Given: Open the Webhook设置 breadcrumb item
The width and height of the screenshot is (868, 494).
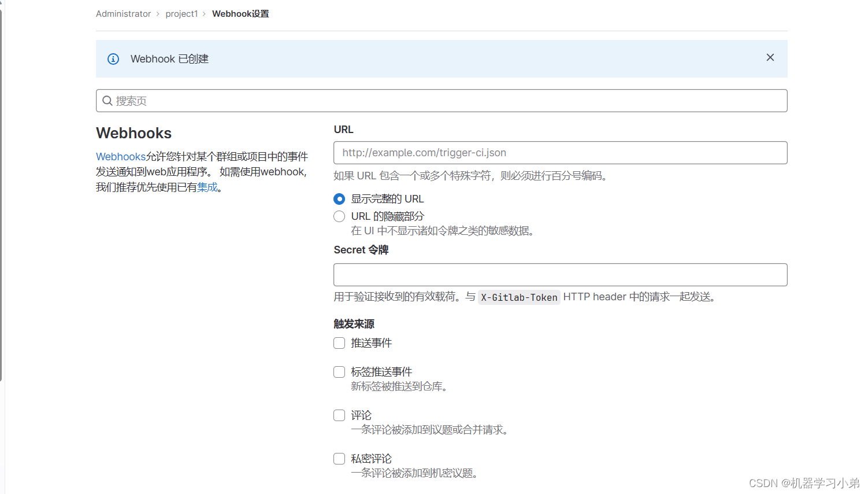Looking at the screenshot, I should 240,14.
